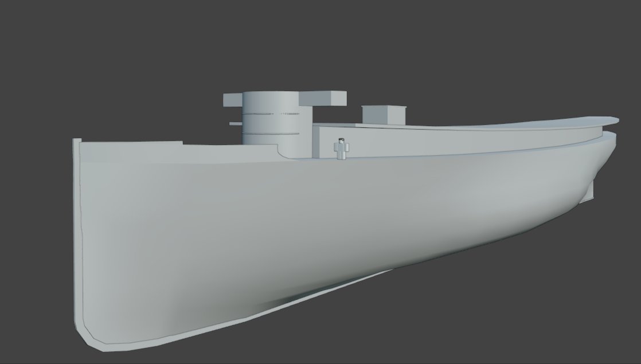This screenshot has height=364, width=641.
Task: Select the ship's large funnel cylinder
Action: [x=269, y=120]
